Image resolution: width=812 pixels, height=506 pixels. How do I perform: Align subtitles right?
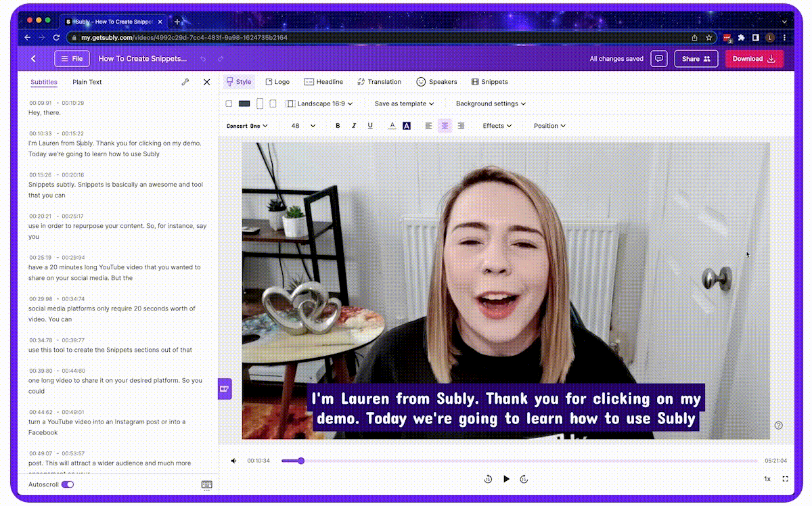461,126
